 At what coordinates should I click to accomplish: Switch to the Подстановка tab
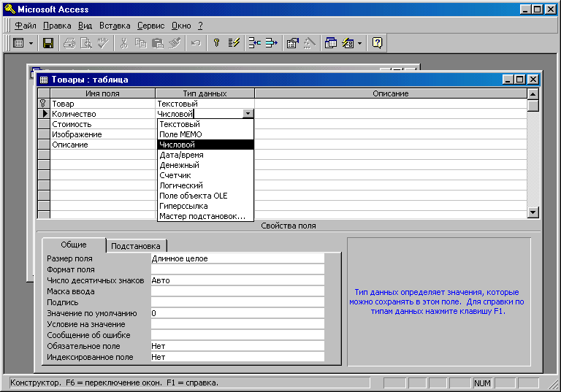136,246
